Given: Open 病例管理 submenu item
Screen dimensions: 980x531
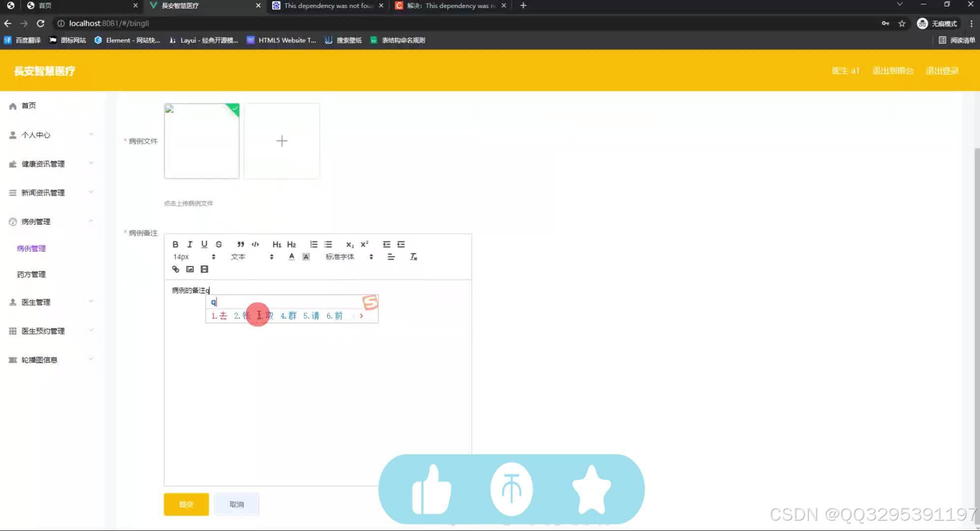Looking at the screenshot, I should pos(31,248).
